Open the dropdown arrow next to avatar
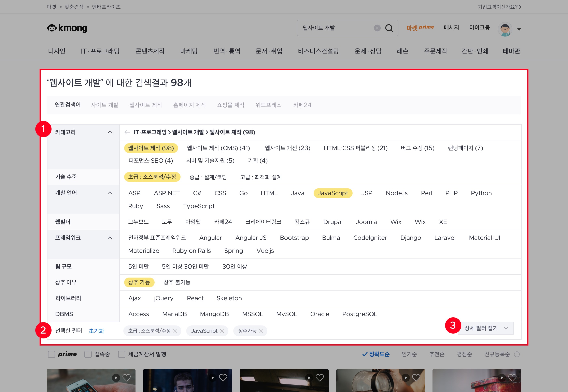The image size is (568, 392). (x=519, y=29)
